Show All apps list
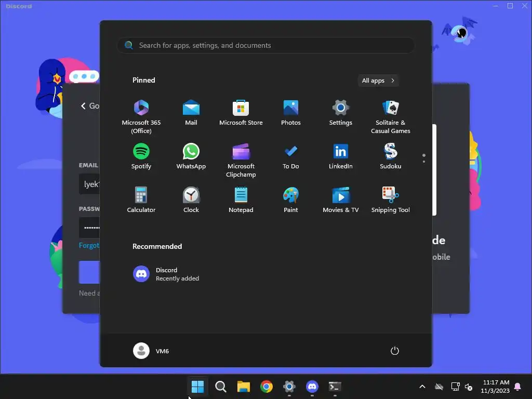This screenshot has width=532, height=399. [378, 81]
